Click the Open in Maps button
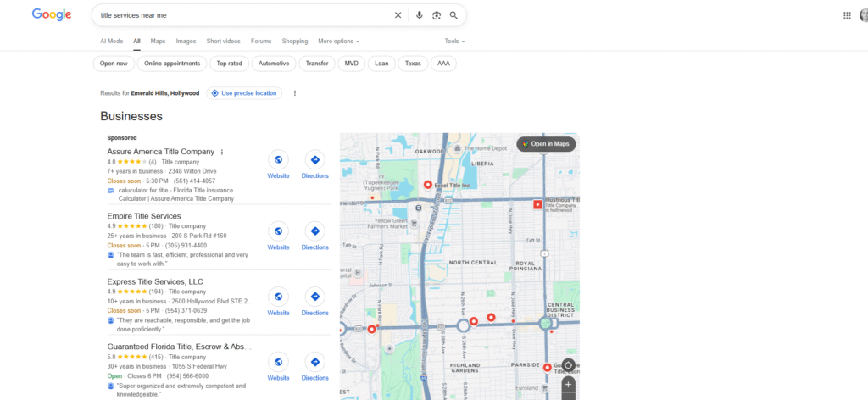 547,144
